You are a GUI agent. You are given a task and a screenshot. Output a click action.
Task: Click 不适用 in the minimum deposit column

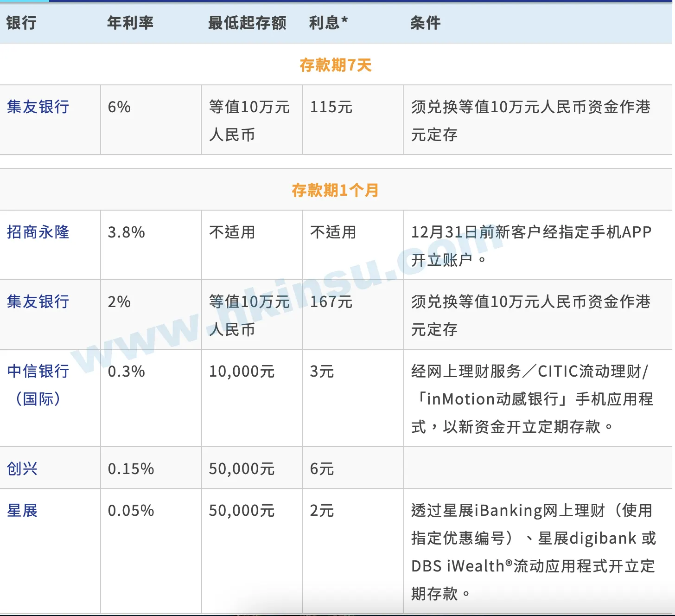[232, 232]
